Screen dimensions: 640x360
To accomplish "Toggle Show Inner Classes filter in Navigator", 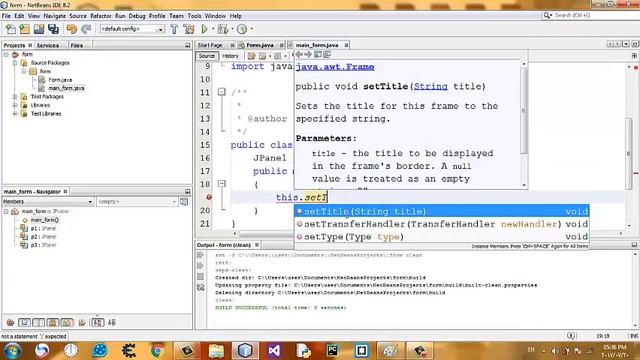I will [x=67, y=322].
